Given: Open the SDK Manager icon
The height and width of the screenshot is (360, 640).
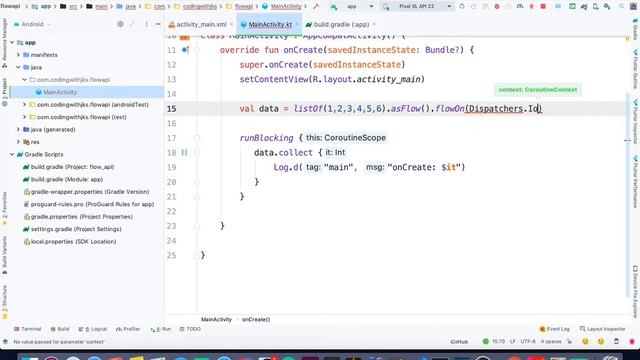Looking at the screenshot, I should click(x=607, y=7).
